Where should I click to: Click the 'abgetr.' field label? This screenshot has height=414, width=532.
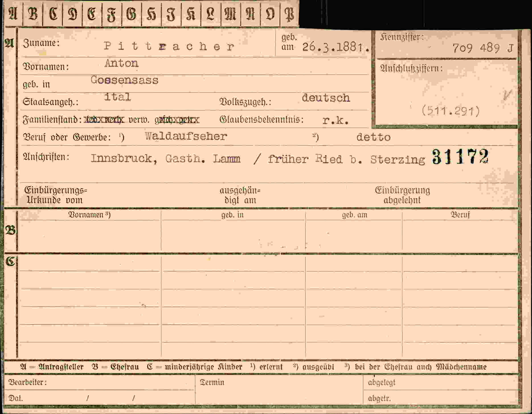coord(379,398)
